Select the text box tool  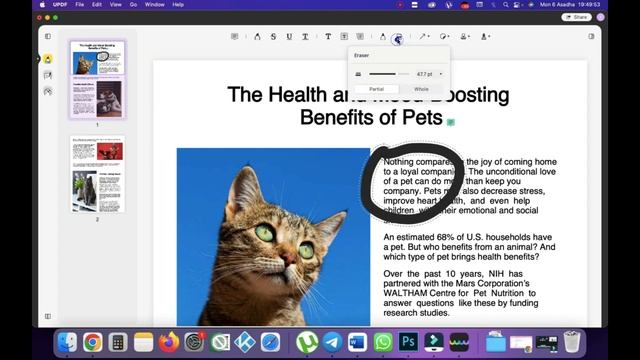344,36
